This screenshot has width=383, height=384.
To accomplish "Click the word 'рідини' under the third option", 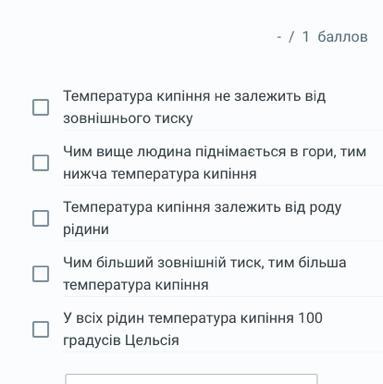I will [86, 230].
